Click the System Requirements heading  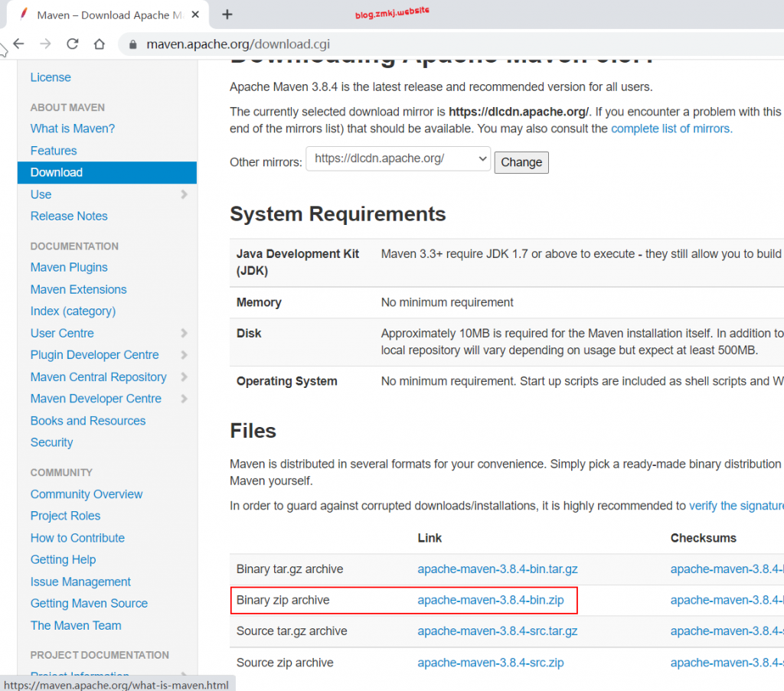(x=338, y=214)
